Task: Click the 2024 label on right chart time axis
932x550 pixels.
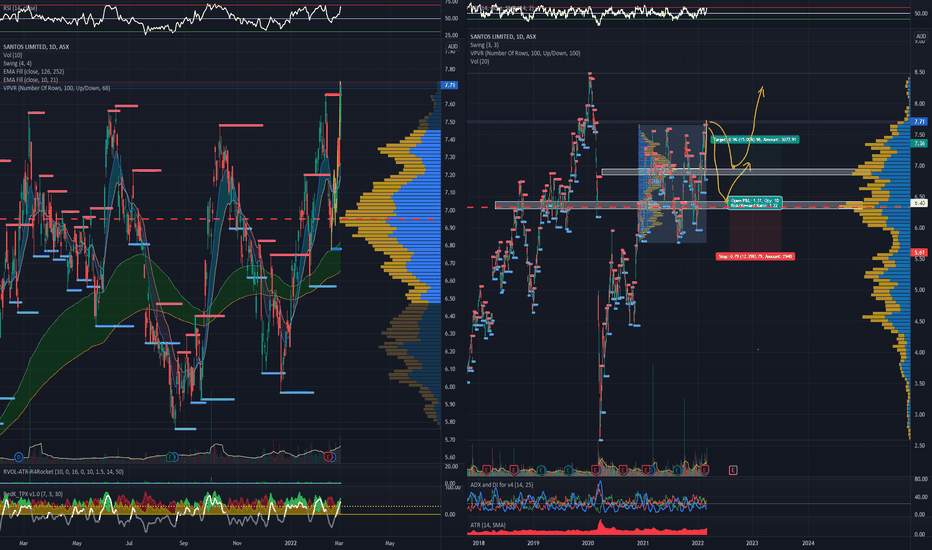Action: tap(808, 543)
